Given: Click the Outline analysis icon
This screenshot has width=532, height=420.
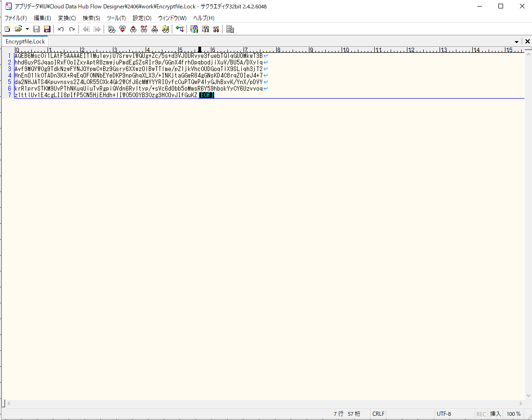Looking at the screenshot, I should point(180,29).
